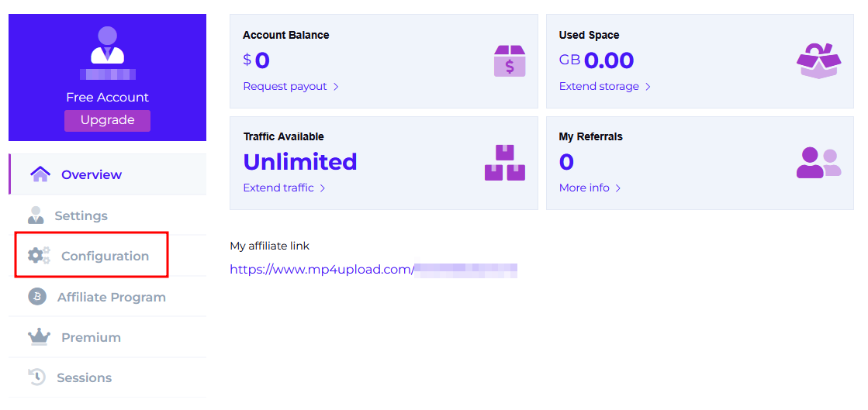The height and width of the screenshot is (410, 868).
Task: Click the Traffic Available heading
Action: [283, 136]
